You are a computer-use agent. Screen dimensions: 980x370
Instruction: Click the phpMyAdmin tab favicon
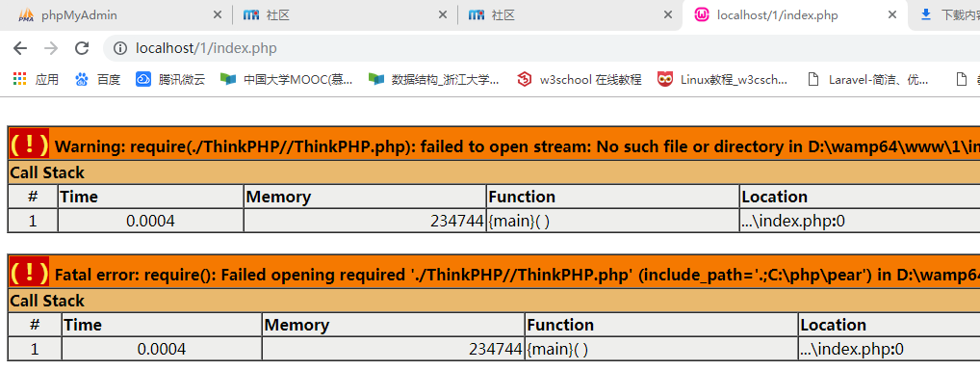point(26,15)
